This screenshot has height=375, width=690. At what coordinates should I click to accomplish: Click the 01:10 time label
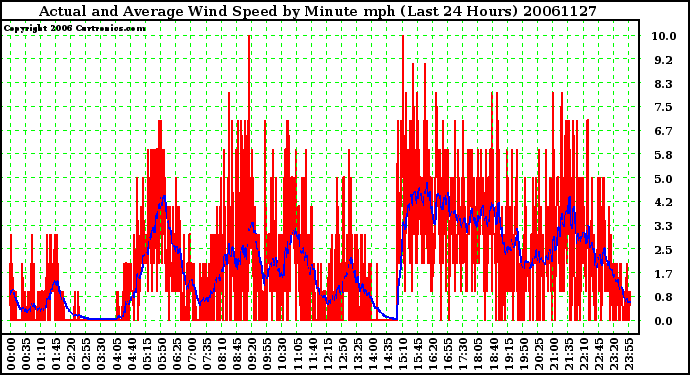coord(41,354)
